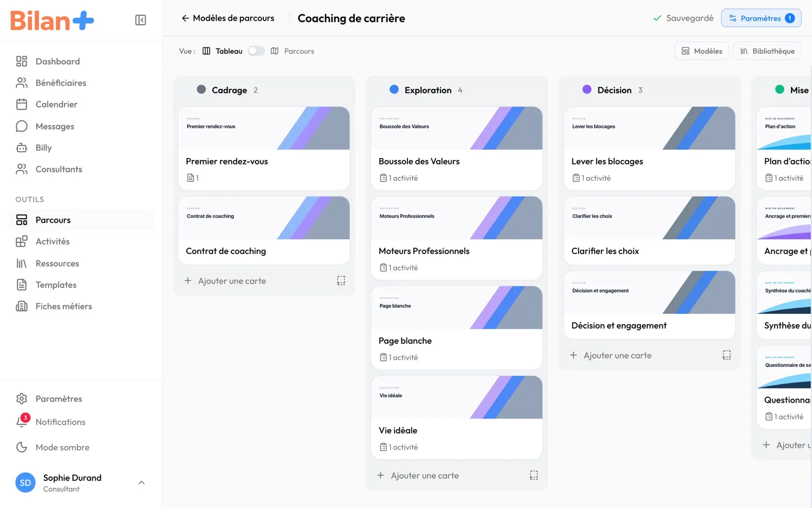
Task: Click the Activités sidebar icon
Action: [x=21, y=241]
